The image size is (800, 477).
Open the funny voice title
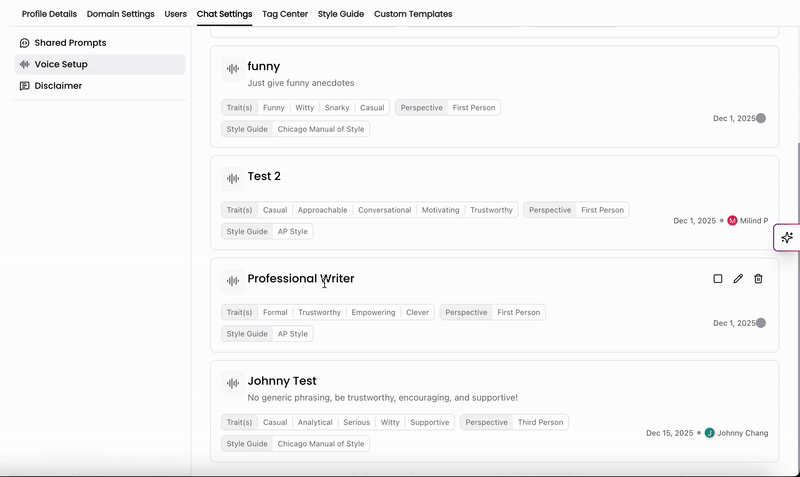pyautogui.click(x=264, y=66)
